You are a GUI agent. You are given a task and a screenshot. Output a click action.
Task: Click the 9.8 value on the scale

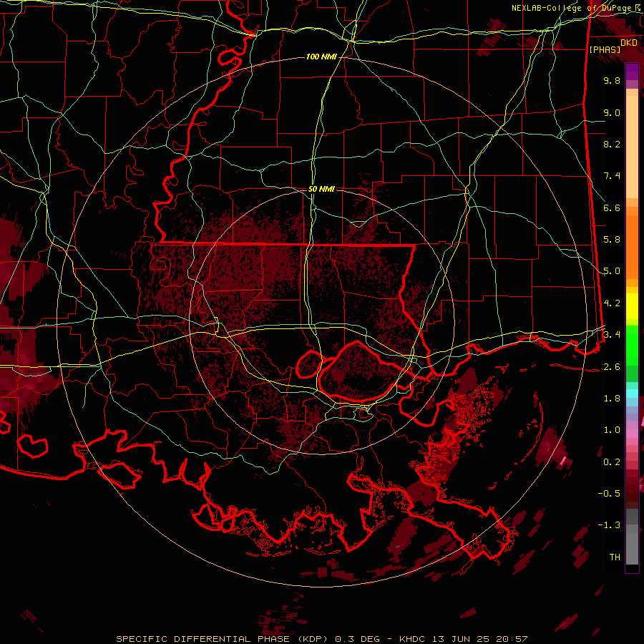click(x=612, y=80)
